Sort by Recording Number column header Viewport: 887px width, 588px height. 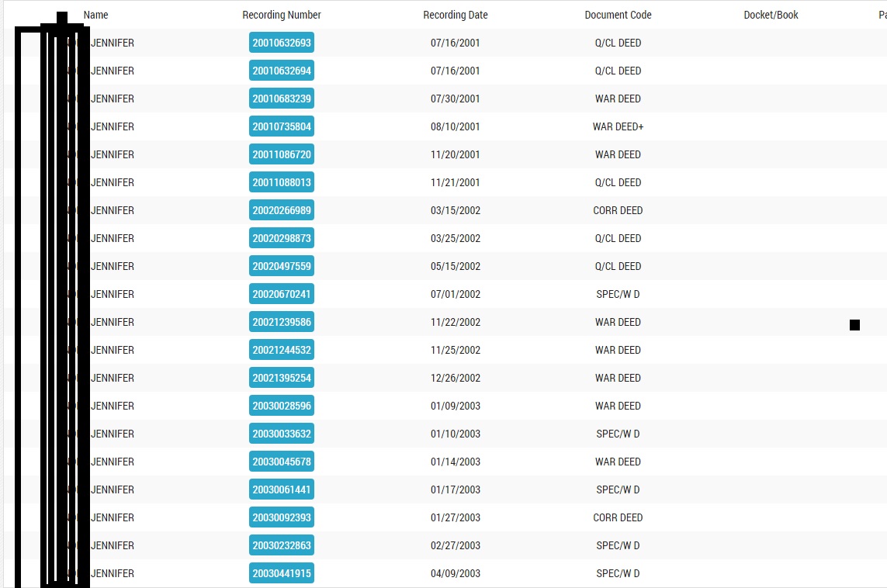281,15
